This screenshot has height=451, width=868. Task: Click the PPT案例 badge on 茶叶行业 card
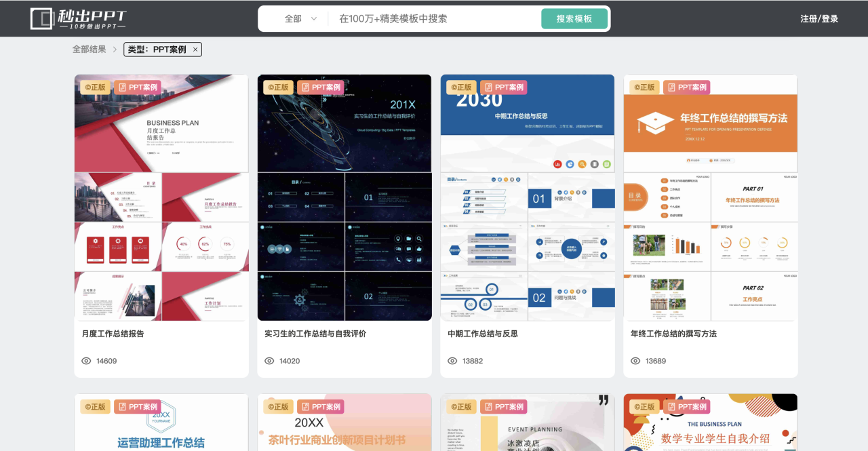point(321,407)
